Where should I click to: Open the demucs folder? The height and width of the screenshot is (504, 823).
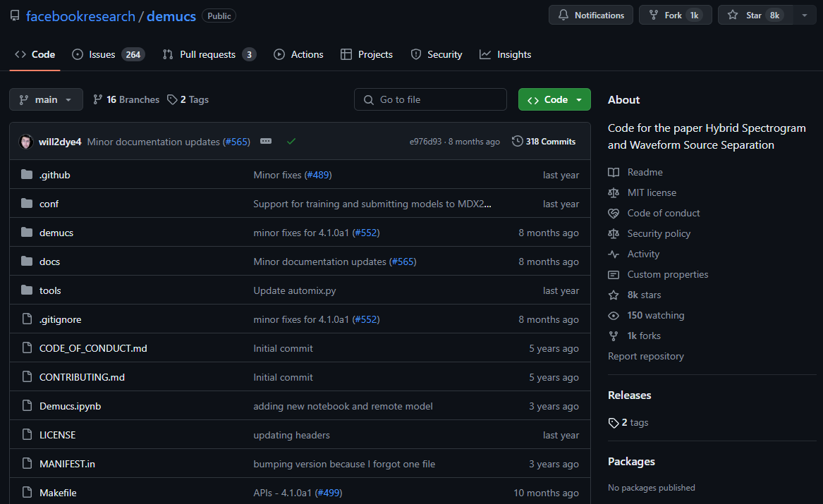[56, 233]
